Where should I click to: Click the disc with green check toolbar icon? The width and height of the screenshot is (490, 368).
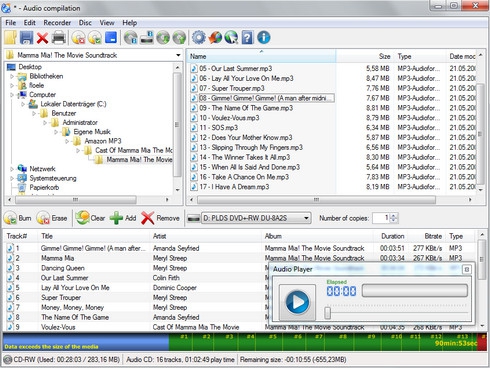[95, 38]
